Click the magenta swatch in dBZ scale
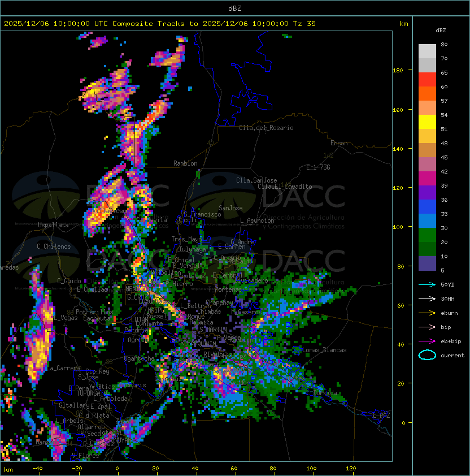This screenshot has width=470, height=476. [427, 179]
